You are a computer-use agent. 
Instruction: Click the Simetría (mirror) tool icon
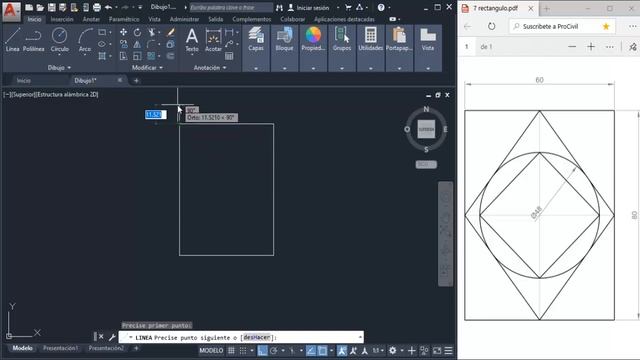(x=138, y=44)
